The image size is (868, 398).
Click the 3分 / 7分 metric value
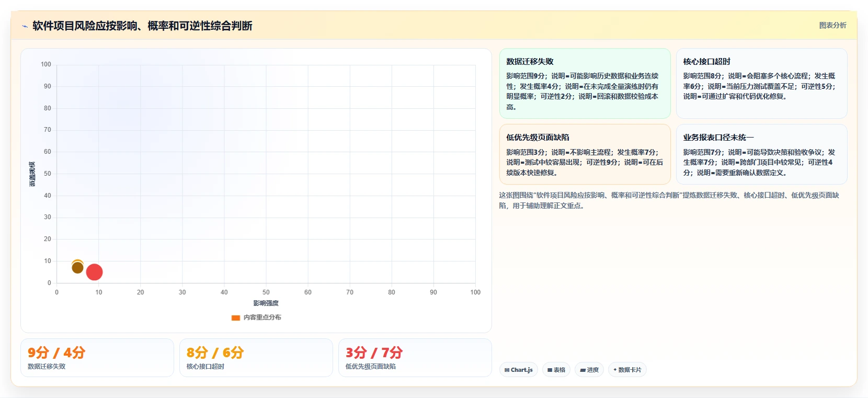coord(374,352)
